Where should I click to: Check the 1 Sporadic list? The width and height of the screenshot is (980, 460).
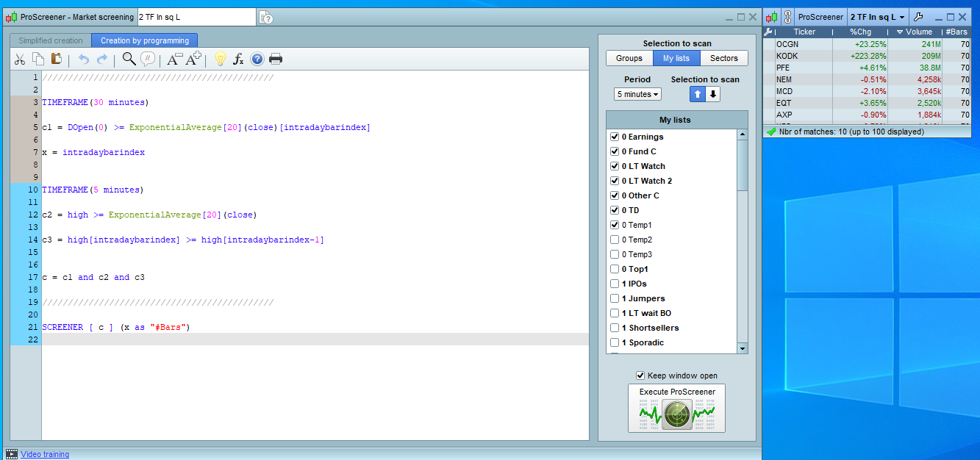click(x=615, y=342)
